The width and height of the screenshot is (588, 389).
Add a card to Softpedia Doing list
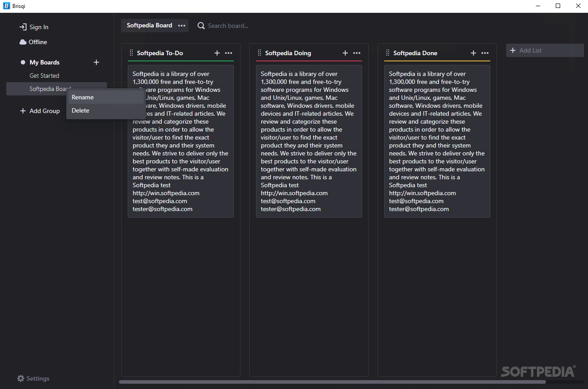[345, 53]
